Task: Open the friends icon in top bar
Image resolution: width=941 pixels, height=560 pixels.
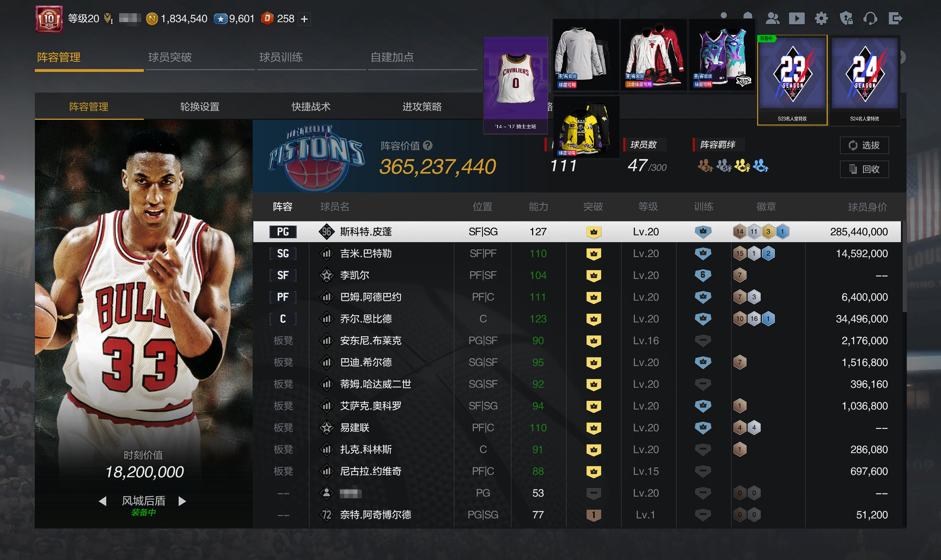Action: [772, 18]
